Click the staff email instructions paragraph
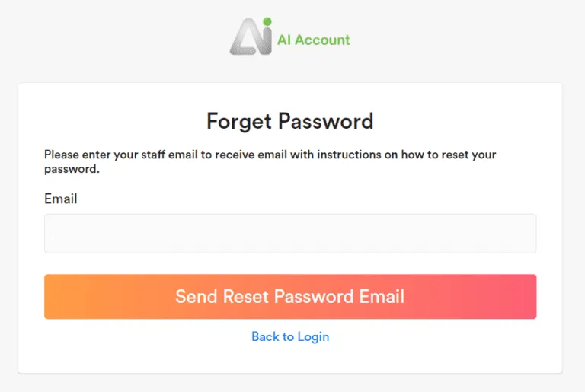Image resolution: width=585 pixels, height=392 pixels. [x=270, y=161]
